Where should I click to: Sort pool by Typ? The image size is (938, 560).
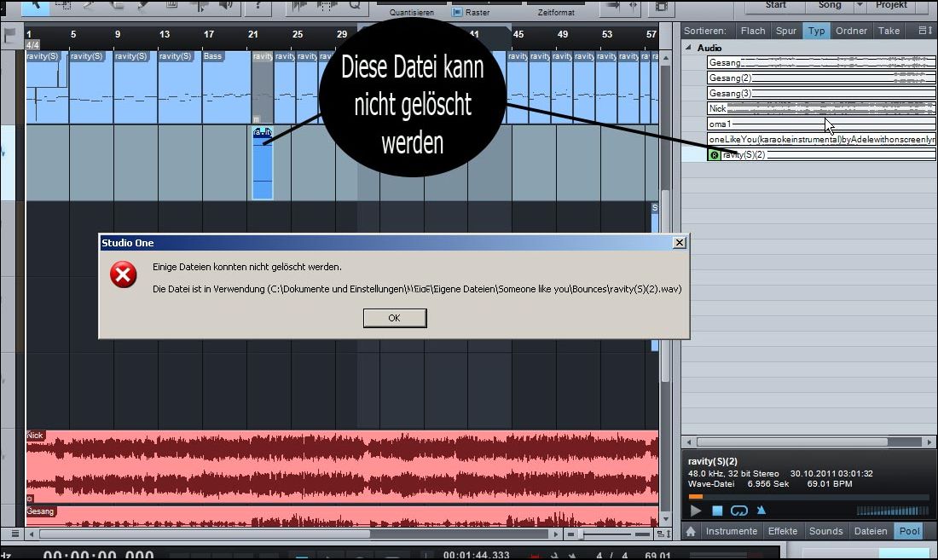pyautogui.click(x=816, y=31)
